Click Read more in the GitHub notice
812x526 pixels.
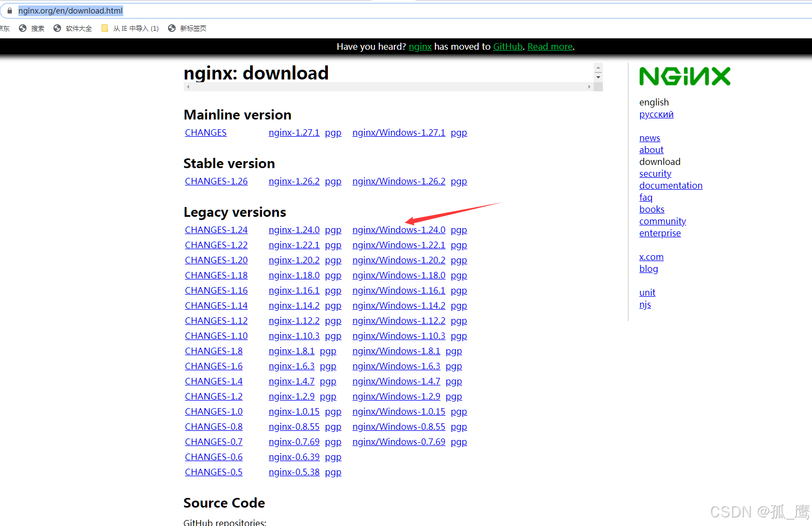[x=549, y=46]
